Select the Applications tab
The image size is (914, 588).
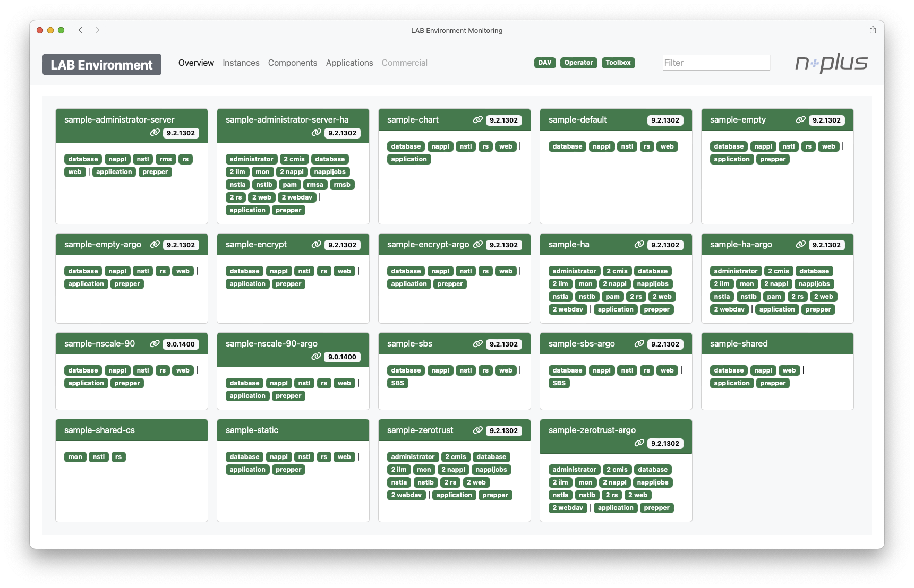click(349, 63)
